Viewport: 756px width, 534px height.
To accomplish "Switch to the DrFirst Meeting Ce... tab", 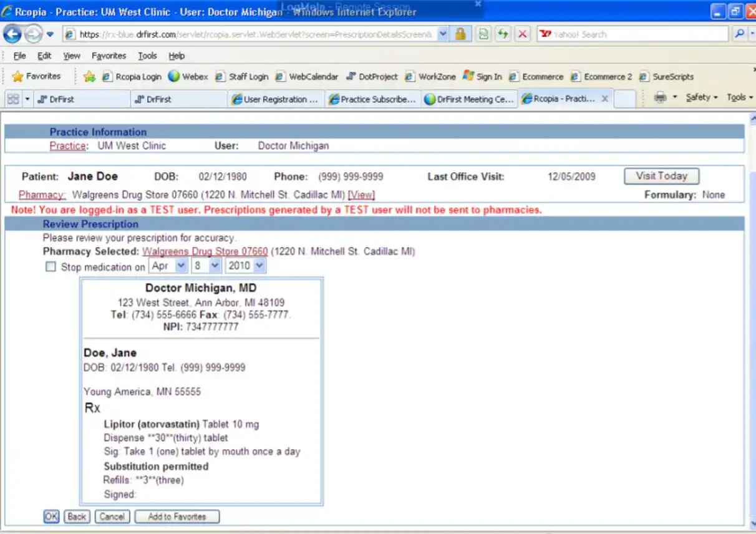I will (469, 99).
